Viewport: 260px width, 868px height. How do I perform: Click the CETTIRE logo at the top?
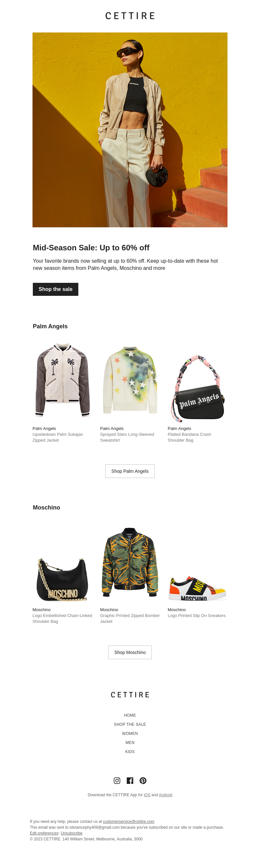130,16
